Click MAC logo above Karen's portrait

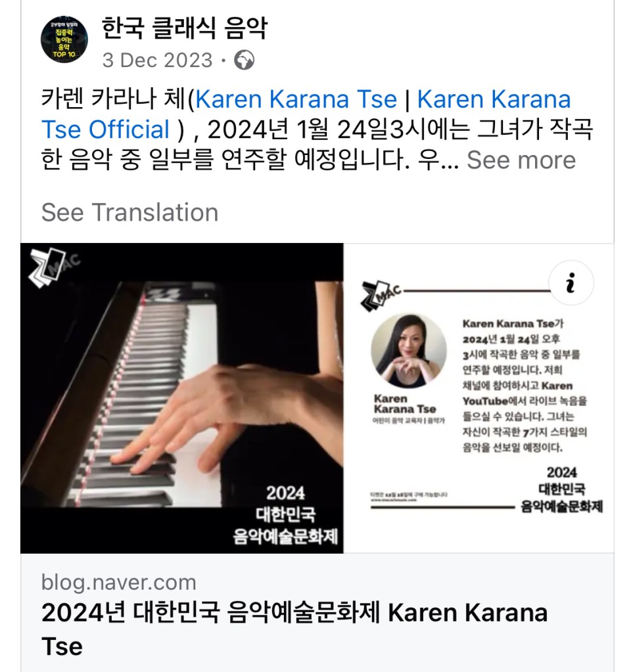pos(381,294)
